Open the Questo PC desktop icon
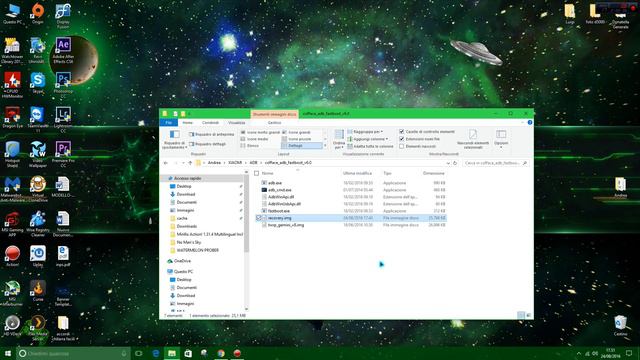This screenshot has height=360, width=640. click(x=12, y=13)
